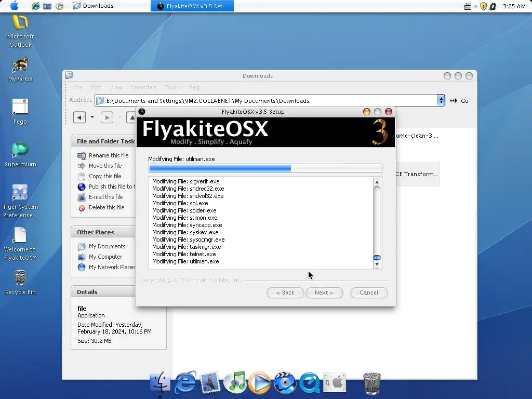
Task: Click the Back button in setup
Action: [x=285, y=292]
